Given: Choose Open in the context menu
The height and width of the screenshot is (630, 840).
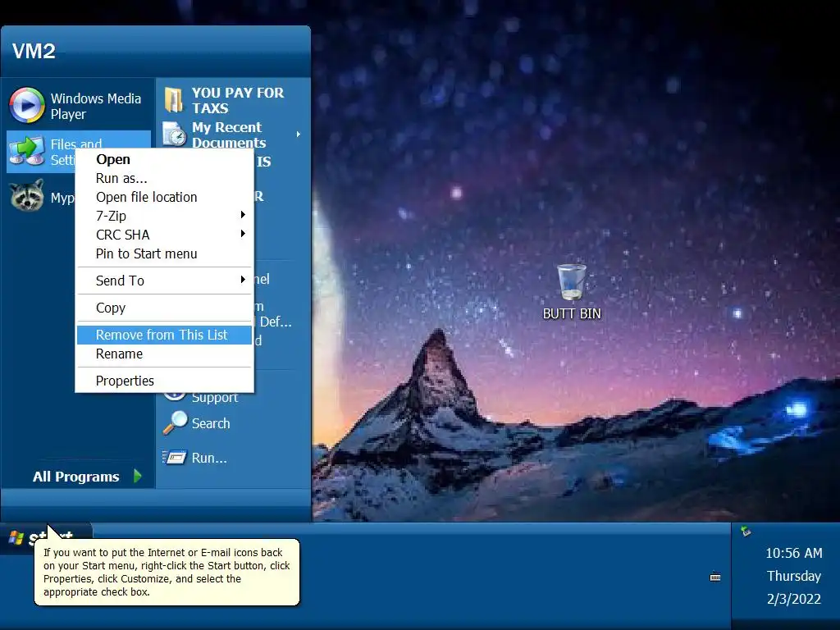Looking at the screenshot, I should [x=164, y=160].
